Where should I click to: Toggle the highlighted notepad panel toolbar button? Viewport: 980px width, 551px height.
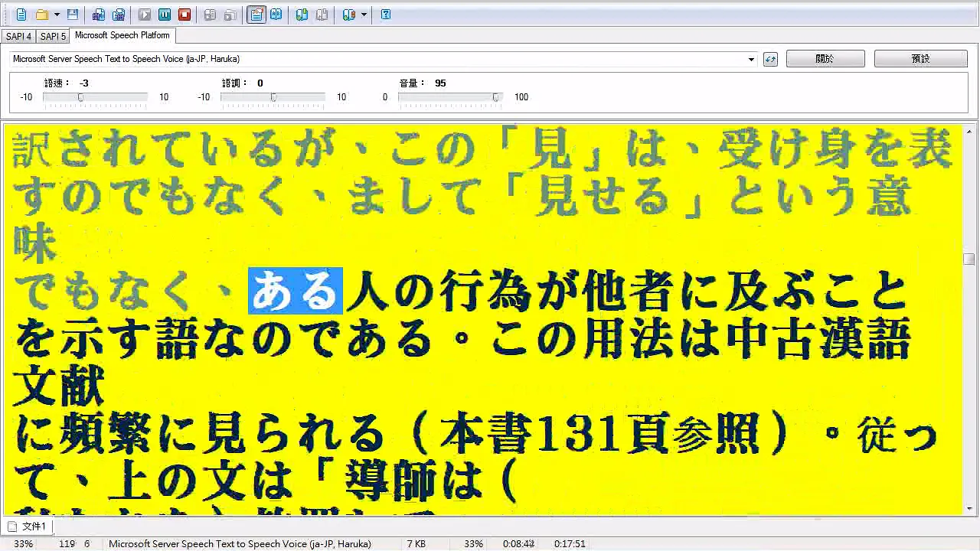[x=256, y=15]
